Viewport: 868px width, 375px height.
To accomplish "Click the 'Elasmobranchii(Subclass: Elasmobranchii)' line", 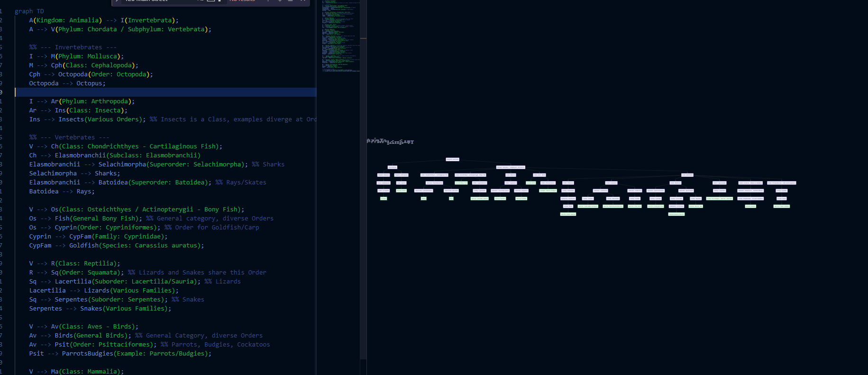I will (x=115, y=155).
